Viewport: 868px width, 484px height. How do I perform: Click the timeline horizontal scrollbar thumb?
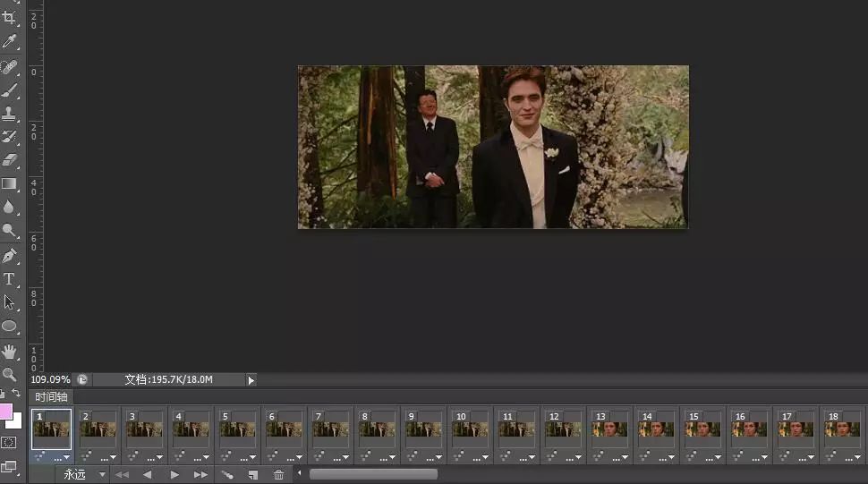(x=374, y=474)
